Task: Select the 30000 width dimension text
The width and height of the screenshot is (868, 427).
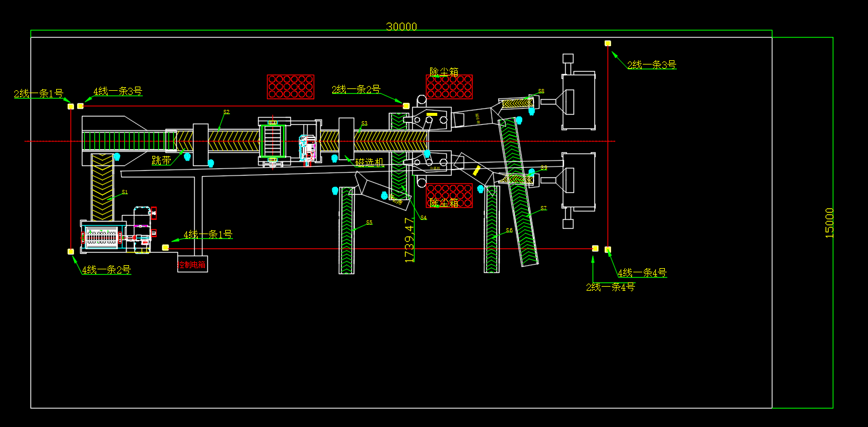Action: pyautogui.click(x=401, y=27)
